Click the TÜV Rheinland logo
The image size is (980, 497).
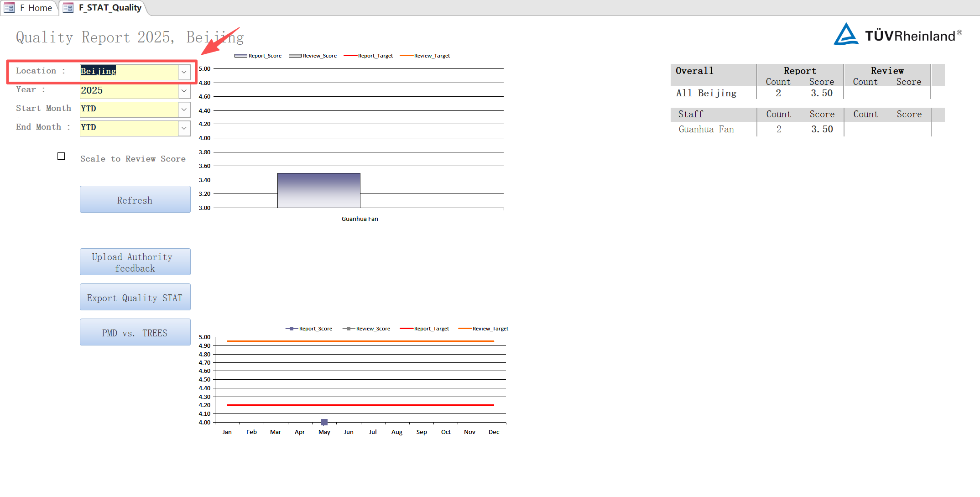click(x=897, y=35)
